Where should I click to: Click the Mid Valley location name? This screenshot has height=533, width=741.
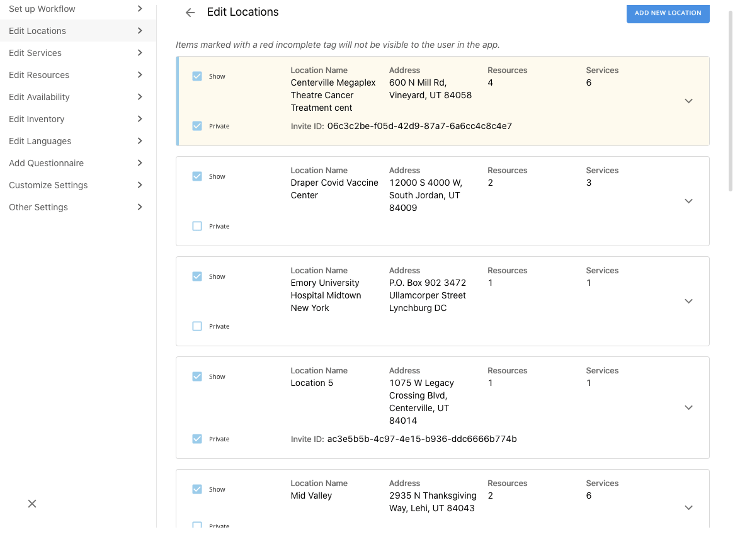point(311,496)
